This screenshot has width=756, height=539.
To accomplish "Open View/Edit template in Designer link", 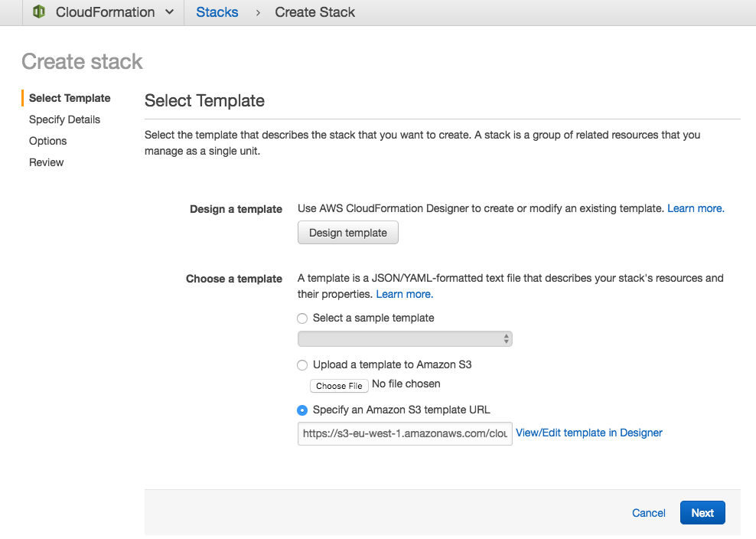I will (x=589, y=433).
